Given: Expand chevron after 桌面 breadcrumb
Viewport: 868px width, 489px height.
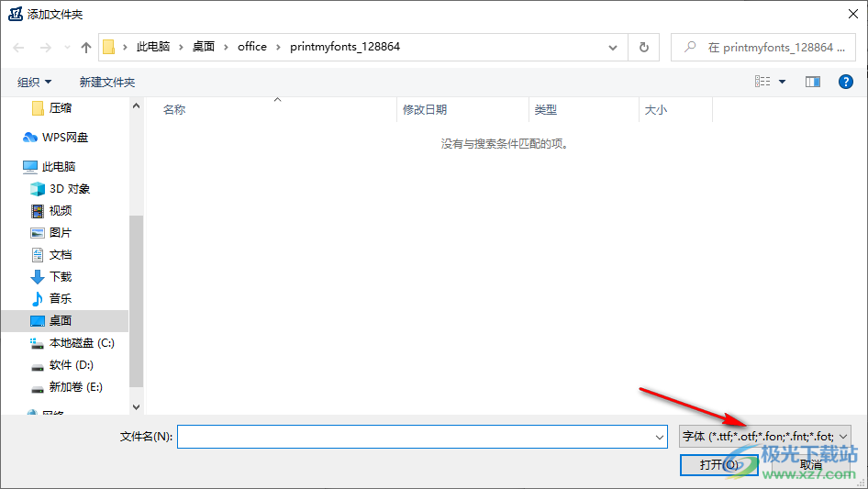Looking at the screenshot, I should pos(226,47).
